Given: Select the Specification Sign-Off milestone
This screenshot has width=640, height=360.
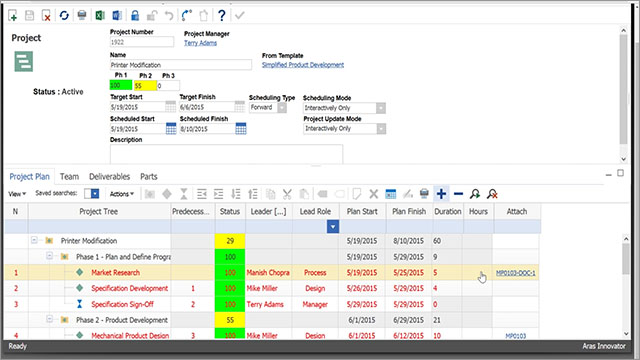Looking at the screenshot, I should pos(122,304).
